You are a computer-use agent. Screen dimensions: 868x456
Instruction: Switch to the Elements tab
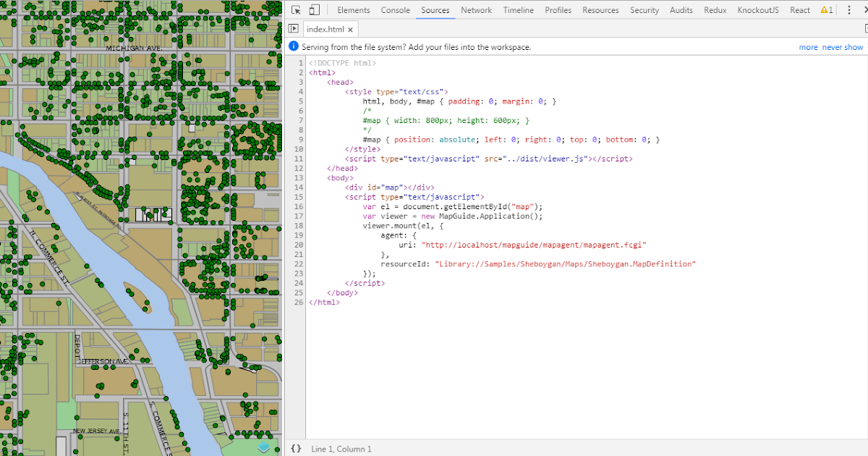click(353, 10)
